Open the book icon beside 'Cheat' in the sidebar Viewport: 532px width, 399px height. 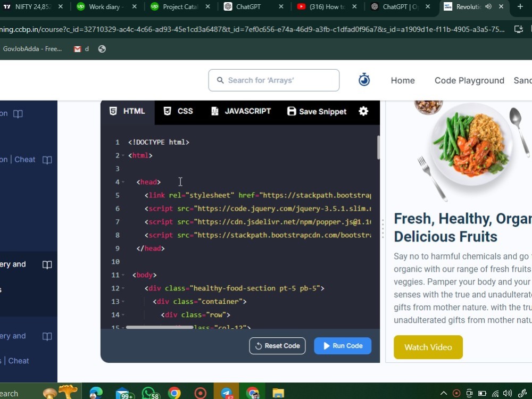coord(47,160)
